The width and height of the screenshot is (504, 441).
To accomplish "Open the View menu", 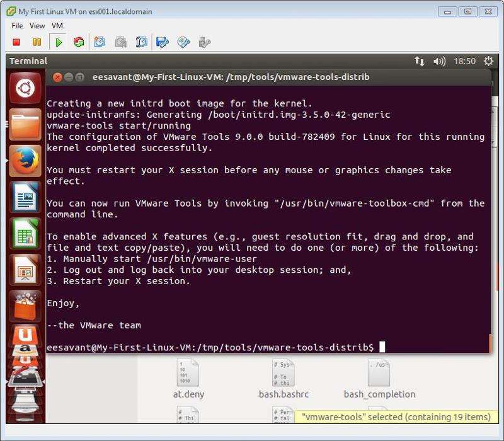I will [x=37, y=26].
